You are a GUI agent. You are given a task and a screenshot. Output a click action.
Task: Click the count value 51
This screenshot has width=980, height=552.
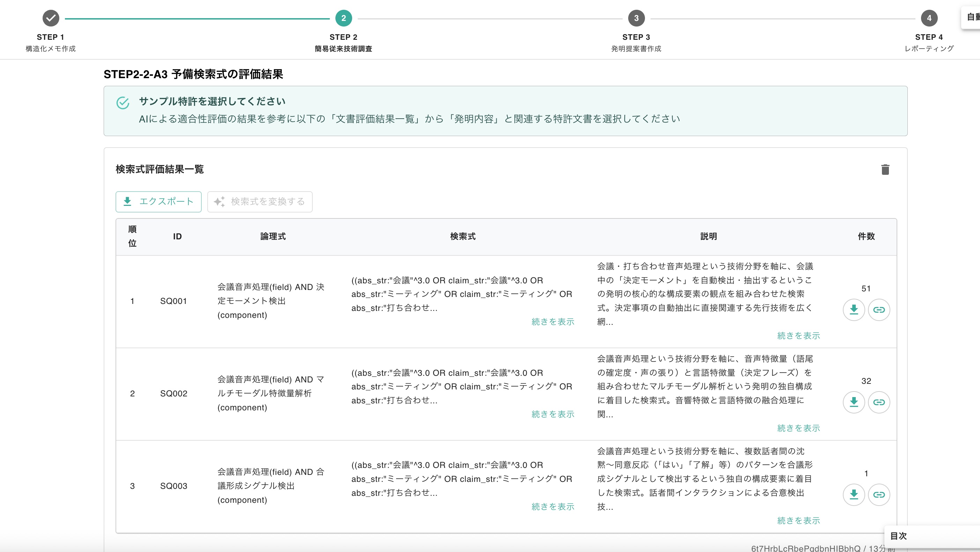coord(866,289)
